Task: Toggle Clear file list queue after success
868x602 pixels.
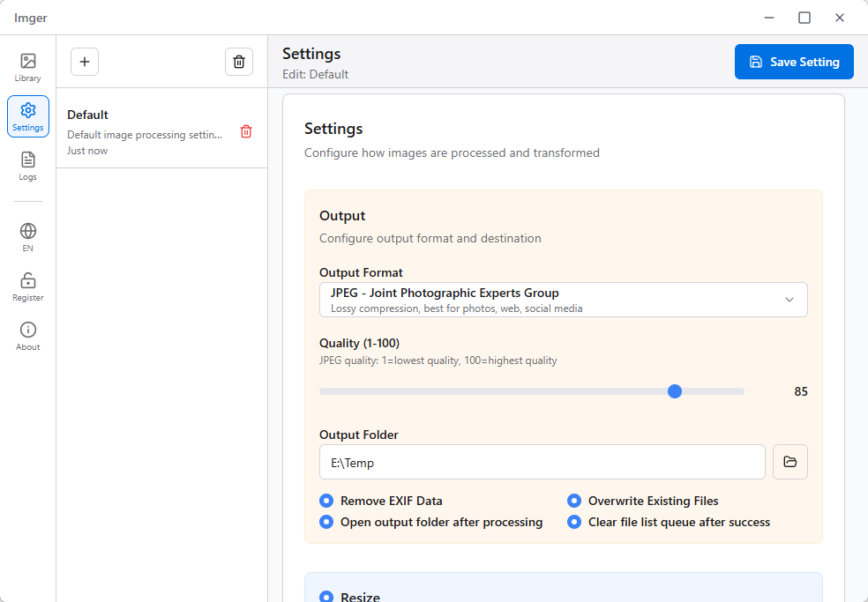Action: pos(575,522)
